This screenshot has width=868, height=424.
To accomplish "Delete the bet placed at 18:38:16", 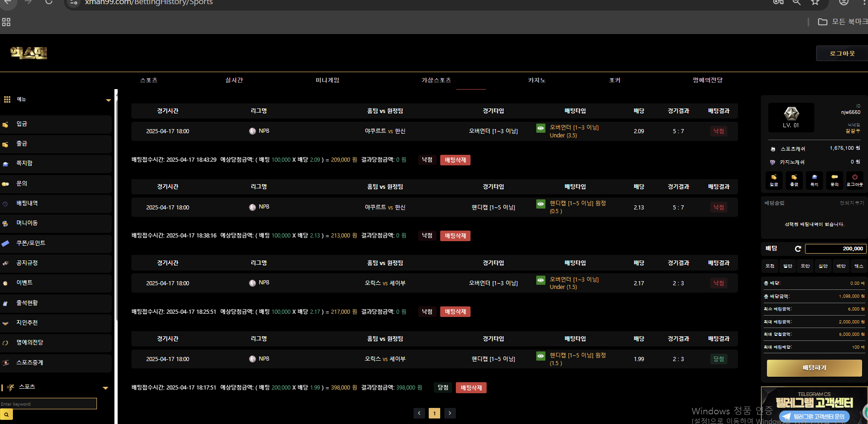I will pos(455,236).
